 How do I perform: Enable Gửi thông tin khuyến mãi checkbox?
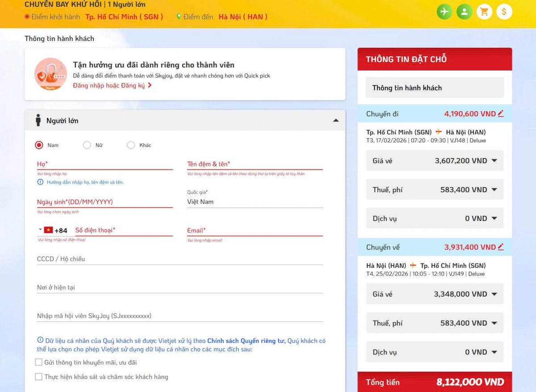[39, 362]
